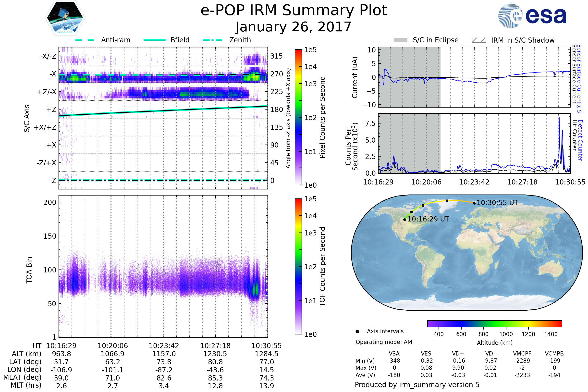The width and height of the screenshot is (588, 392).
Task: Click the 10:16:29 UT start point on map
Action: click(x=404, y=220)
